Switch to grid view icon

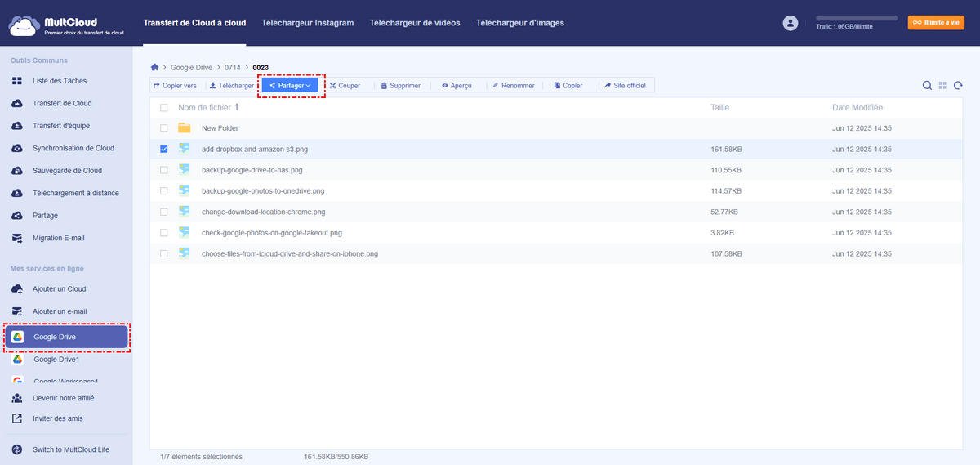coord(942,86)
